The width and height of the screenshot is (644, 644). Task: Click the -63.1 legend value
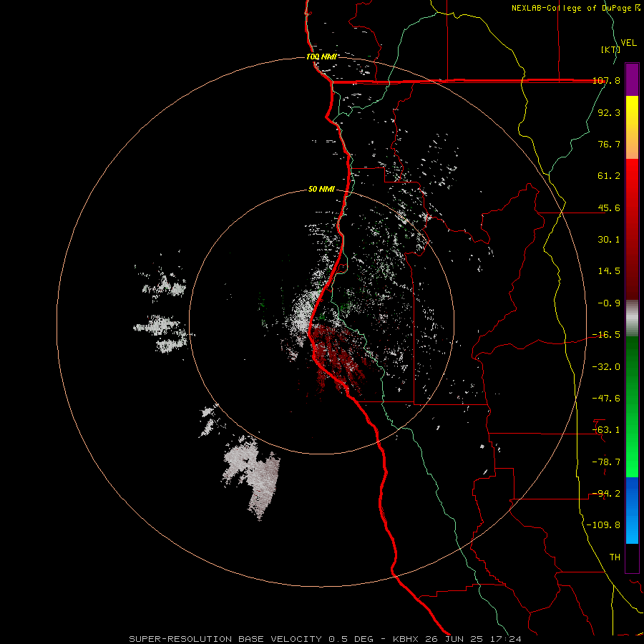click(x=606, y=430)
